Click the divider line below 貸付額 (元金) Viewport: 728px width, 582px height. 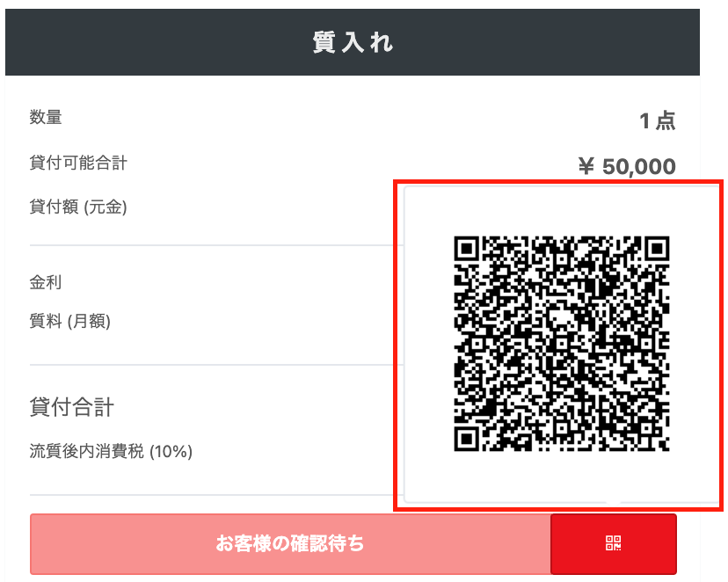[216, 245]
